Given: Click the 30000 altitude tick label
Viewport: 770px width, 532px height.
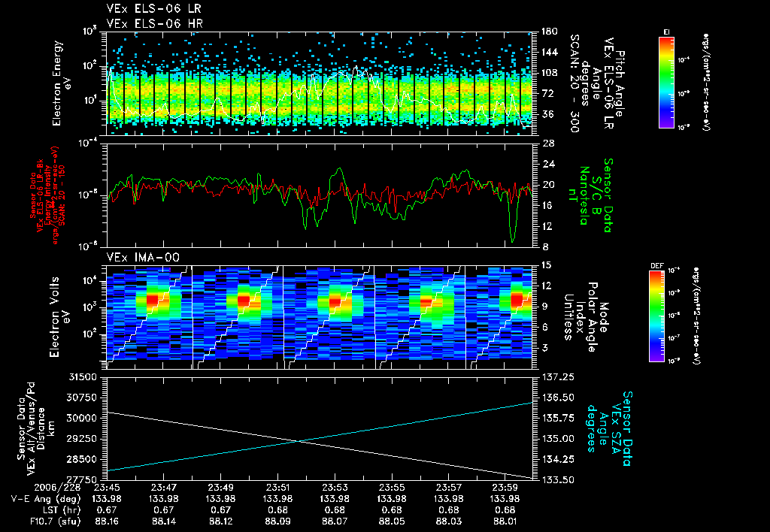Looking at the screenshot, I should (x=81, y=418).
